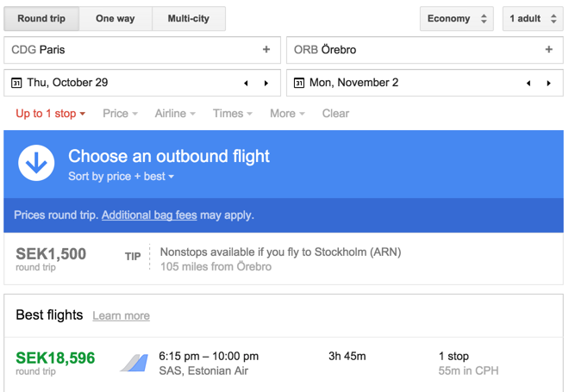The height and width of the screenshot is (392, 569).
Task: Add another origin with Paris plus icon
Action: [x=266, y=50]
